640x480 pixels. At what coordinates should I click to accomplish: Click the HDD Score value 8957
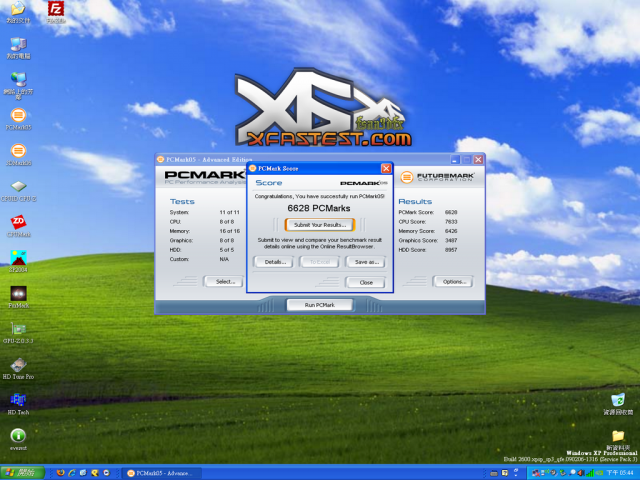coord(451,250)
